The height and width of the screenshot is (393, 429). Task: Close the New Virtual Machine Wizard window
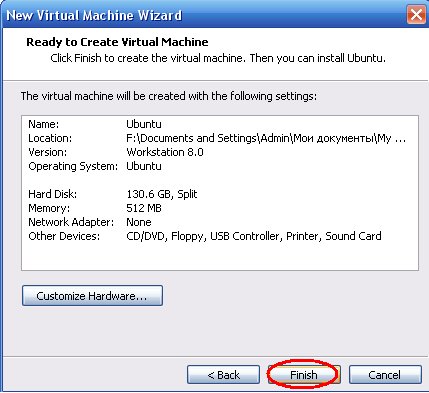416,15
